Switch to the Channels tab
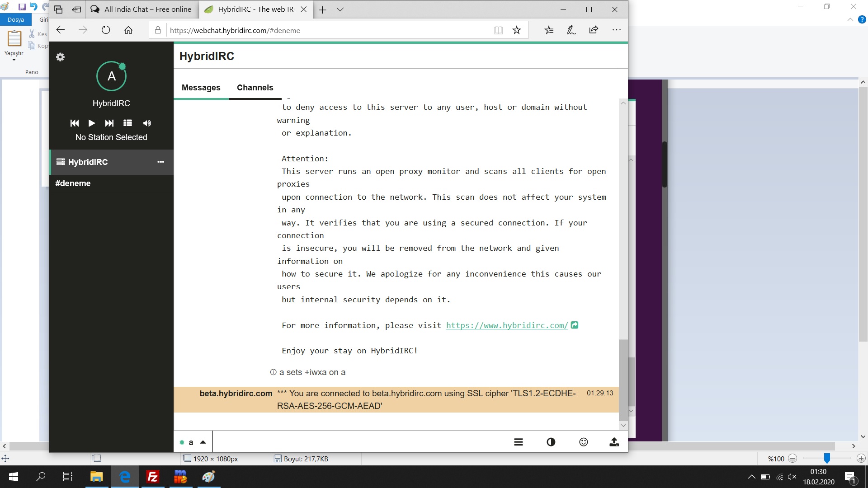Viewport: 868px width, 488px height. point(255,88)
